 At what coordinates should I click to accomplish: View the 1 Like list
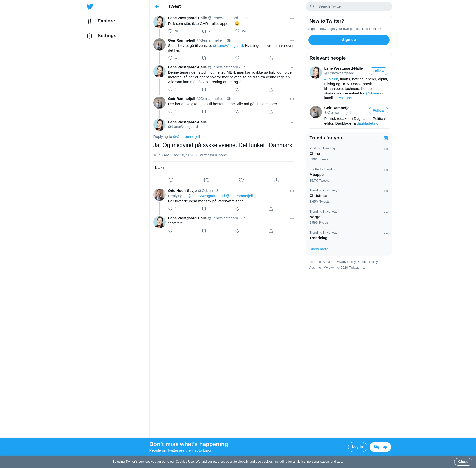[159, 167]
